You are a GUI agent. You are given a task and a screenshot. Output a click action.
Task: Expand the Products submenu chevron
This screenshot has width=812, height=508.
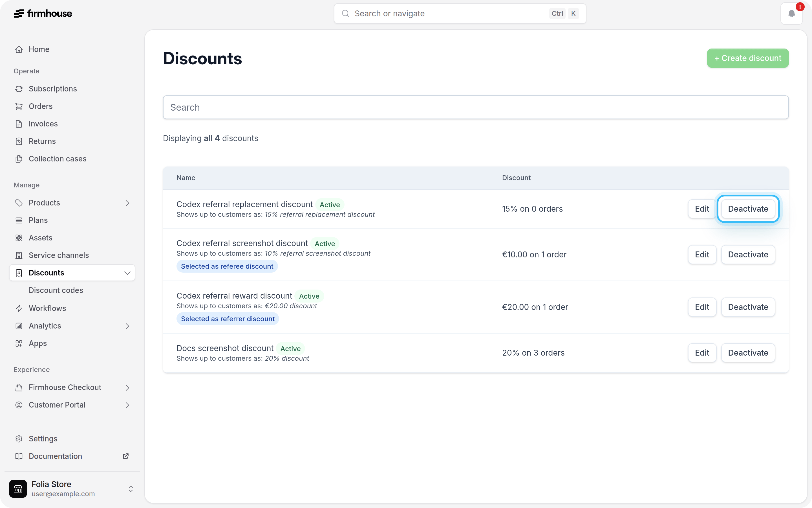click(127, 203)
